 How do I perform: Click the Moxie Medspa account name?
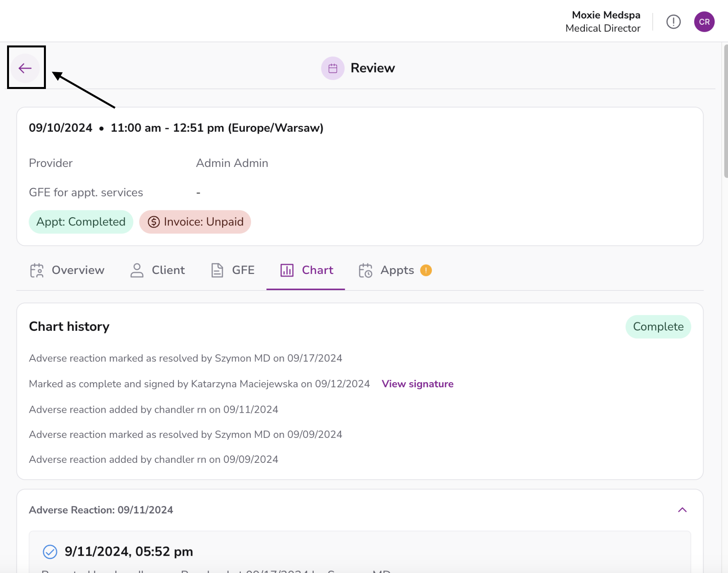point(606,15)
